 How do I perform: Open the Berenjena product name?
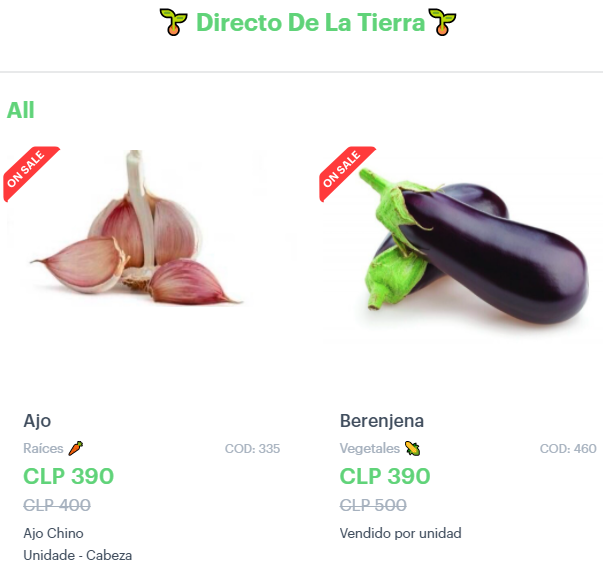tap(381, 421)
